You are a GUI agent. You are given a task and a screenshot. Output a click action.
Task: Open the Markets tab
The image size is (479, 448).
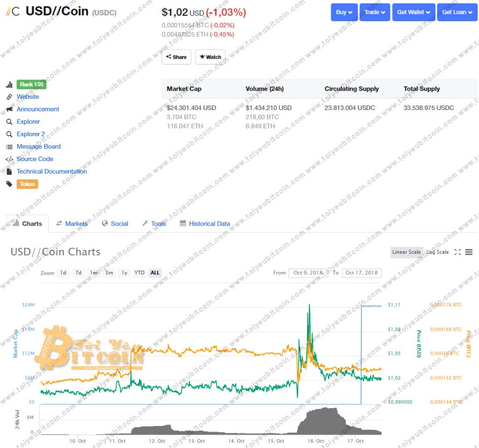tap(72, 224)
